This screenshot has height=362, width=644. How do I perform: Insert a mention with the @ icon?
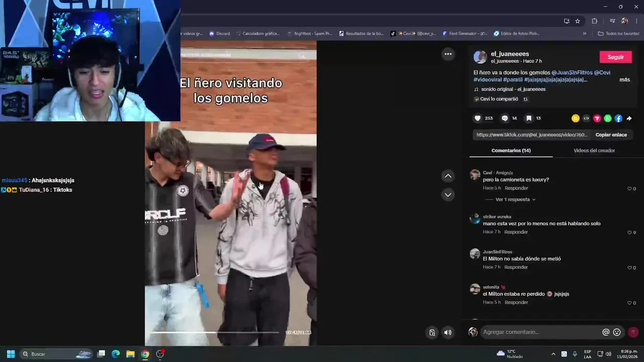coord(606,332)
